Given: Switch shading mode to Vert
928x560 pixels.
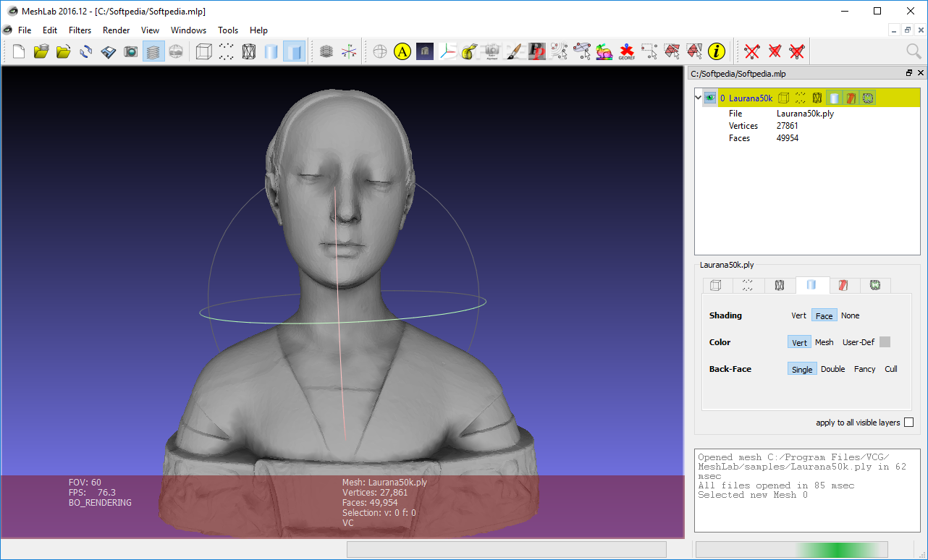Looking at the screenshot, I should click(798, 315).
